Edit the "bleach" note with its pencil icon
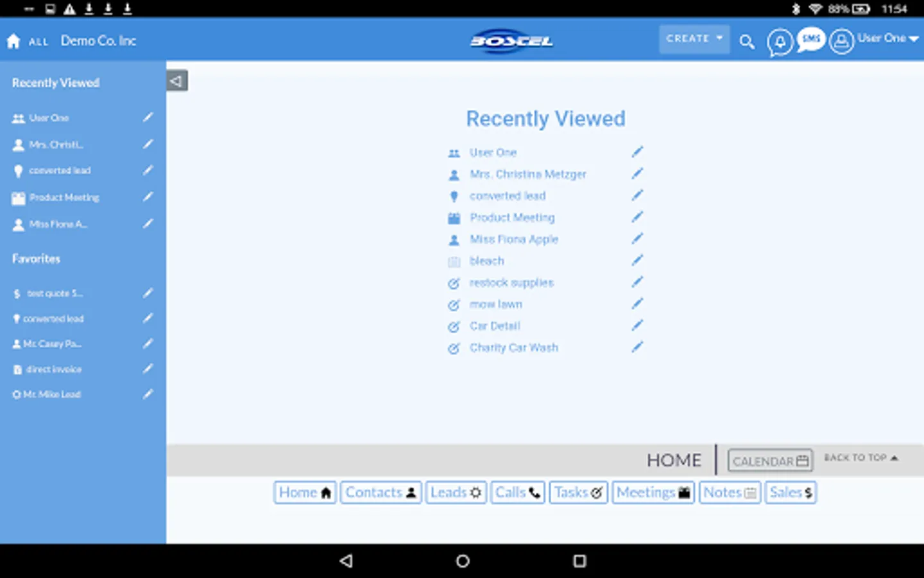 tap(638, 260)
